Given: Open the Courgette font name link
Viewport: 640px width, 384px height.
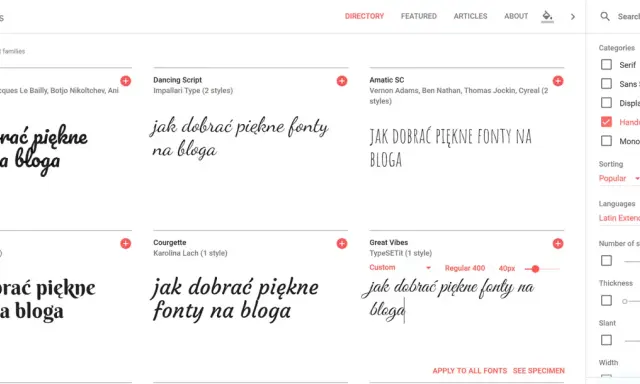Looking at the screenshot, I should click(x=169, y=242).
